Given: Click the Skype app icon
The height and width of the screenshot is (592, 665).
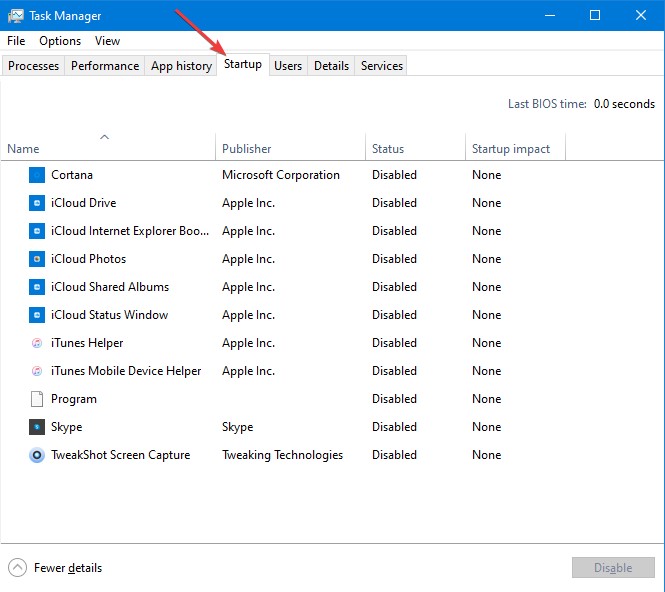Looking at the screenshot, I should (37, 427).
